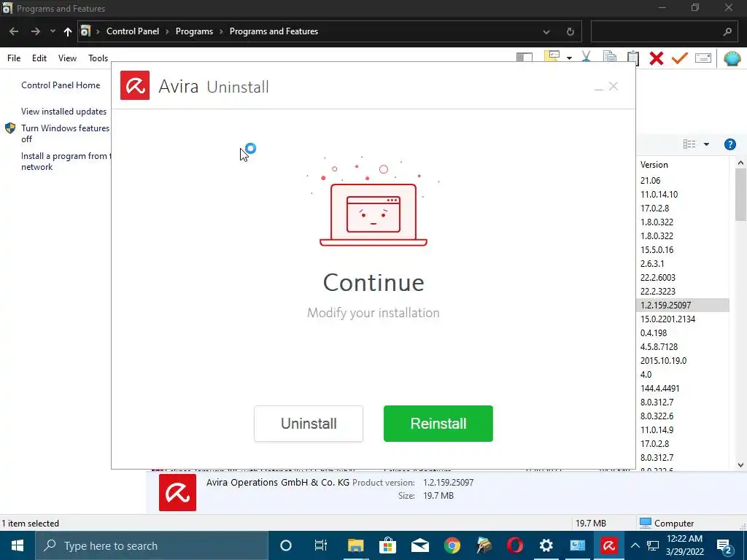Go up one folder level
This screenshot has width=747, height=560.
[x=68, y=31]
